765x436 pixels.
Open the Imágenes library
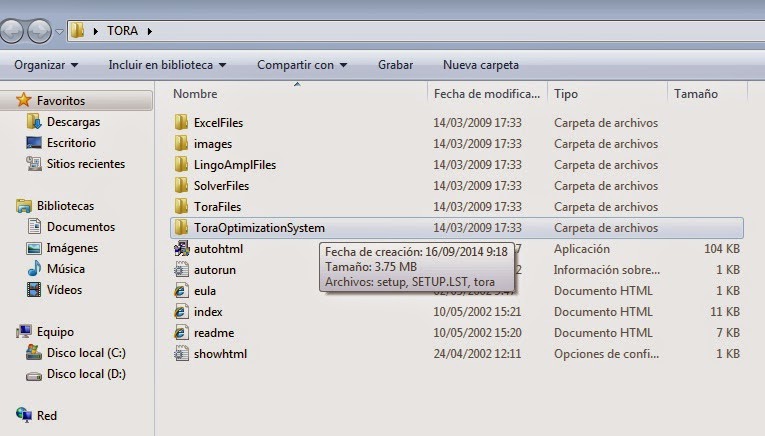coord(72,248)
